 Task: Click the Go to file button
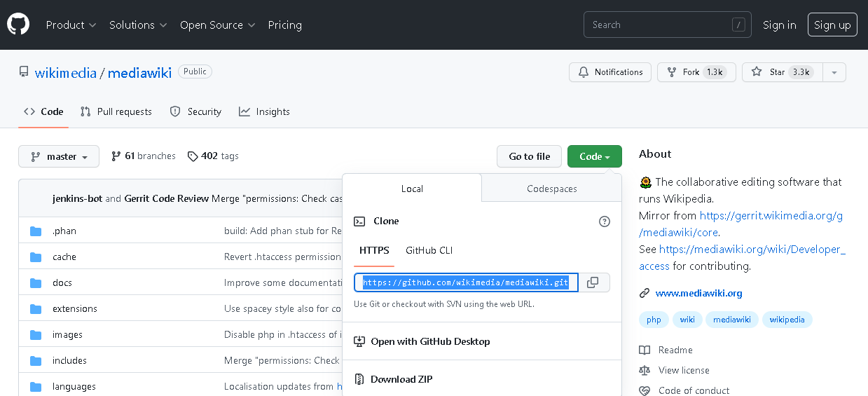coord(529,157)
